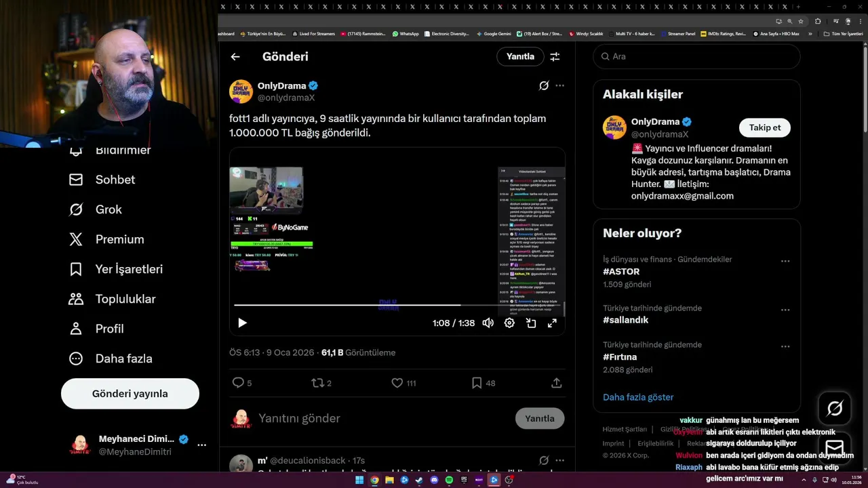Open Tüm Yer İşaretleri bookmarks folder
The width and height of the screenshot is (868, 488).
pyautogui.click(x=843, y=34)
